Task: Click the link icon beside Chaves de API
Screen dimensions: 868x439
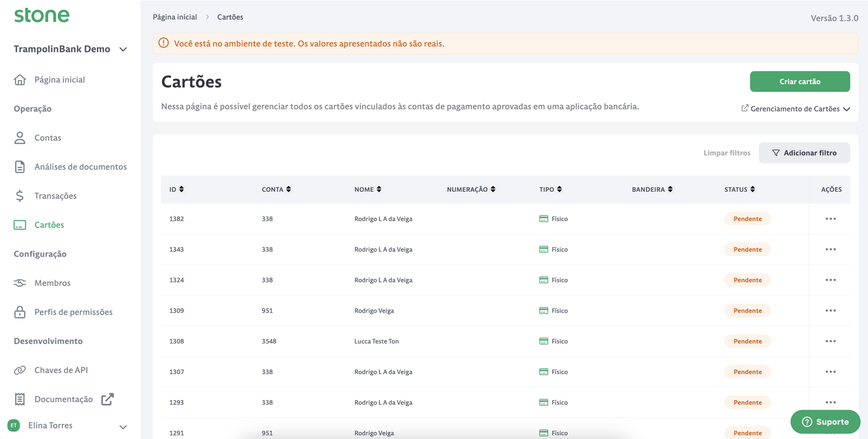Action: click(x=20, y=370)
